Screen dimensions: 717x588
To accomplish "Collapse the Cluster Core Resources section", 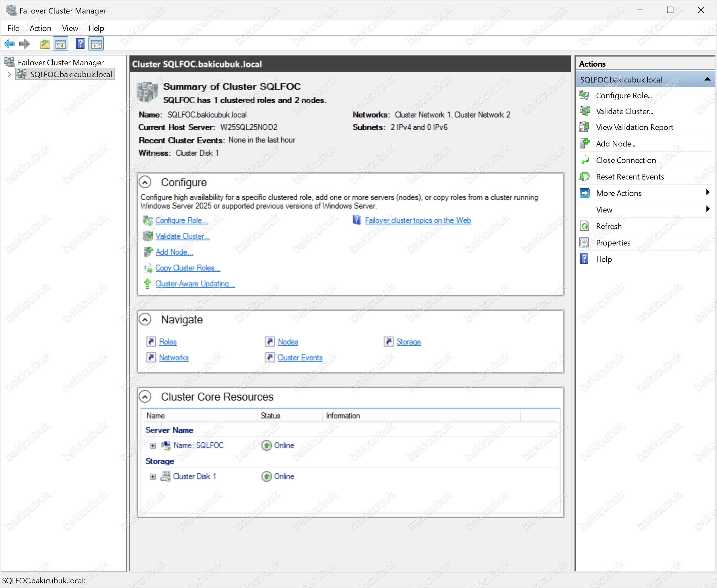I will pos(145,397).
